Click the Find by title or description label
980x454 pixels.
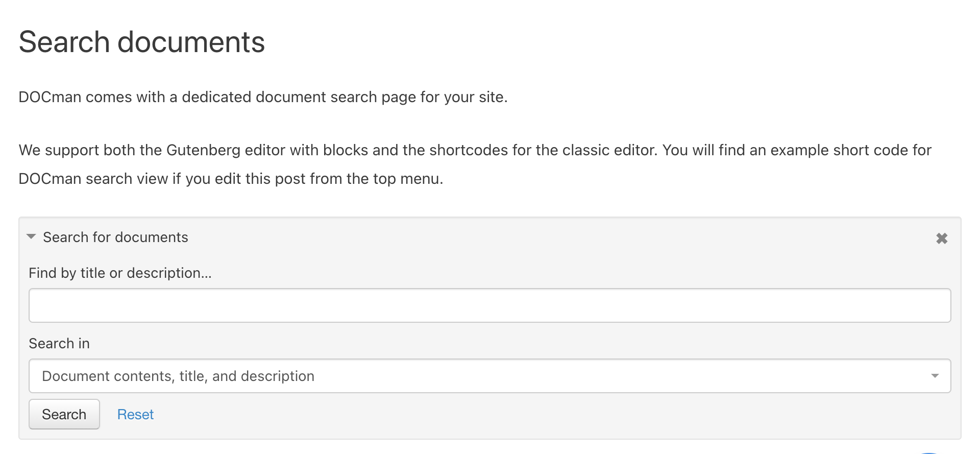[x=120, y=273]
